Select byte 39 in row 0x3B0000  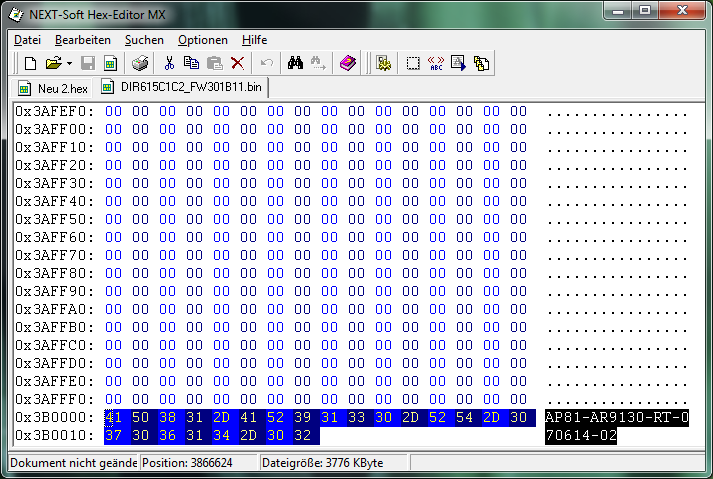tap(302, 417)
